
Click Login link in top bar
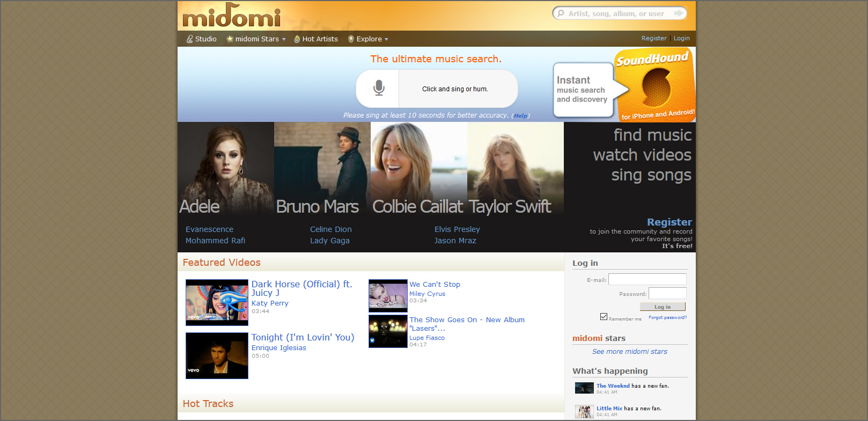tap(682, 38)
